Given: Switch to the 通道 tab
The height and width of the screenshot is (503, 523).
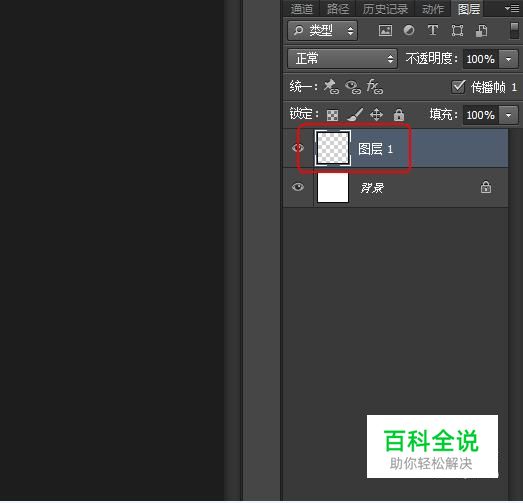Looking at the screenshot, I should pos(302,9).
